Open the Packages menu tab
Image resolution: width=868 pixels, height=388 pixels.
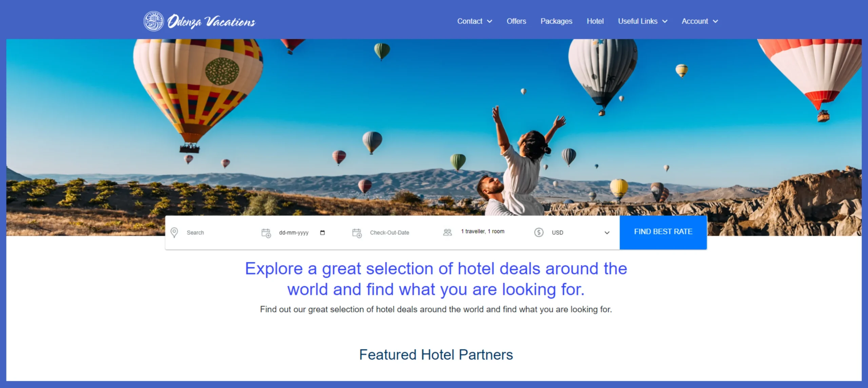pyautogui.click(x=556, y=21)
